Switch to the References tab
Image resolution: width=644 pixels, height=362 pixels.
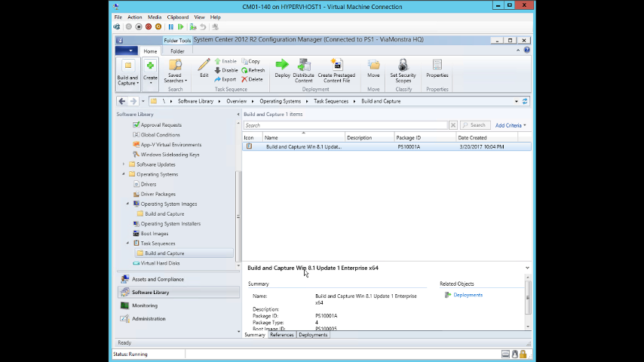click(281, 335)
